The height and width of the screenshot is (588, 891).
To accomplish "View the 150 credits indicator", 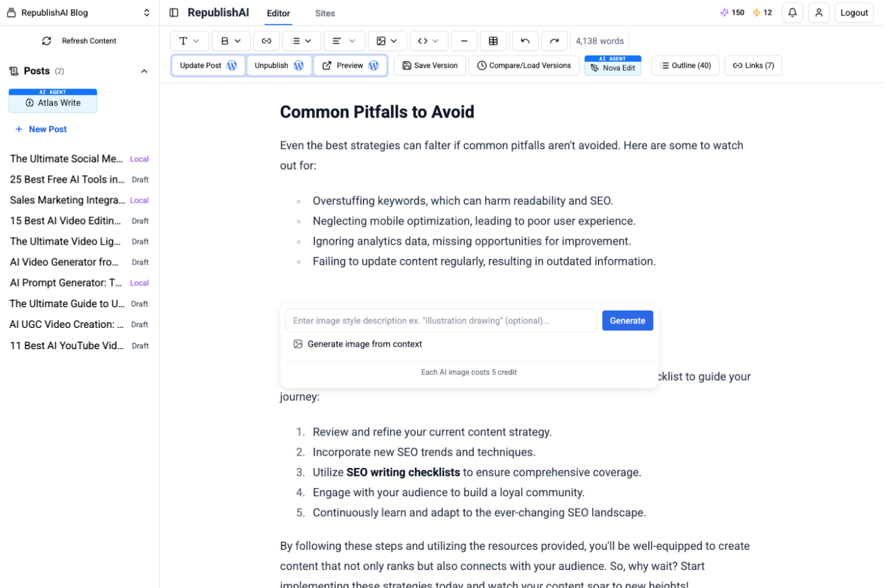I will click(732, 13).
